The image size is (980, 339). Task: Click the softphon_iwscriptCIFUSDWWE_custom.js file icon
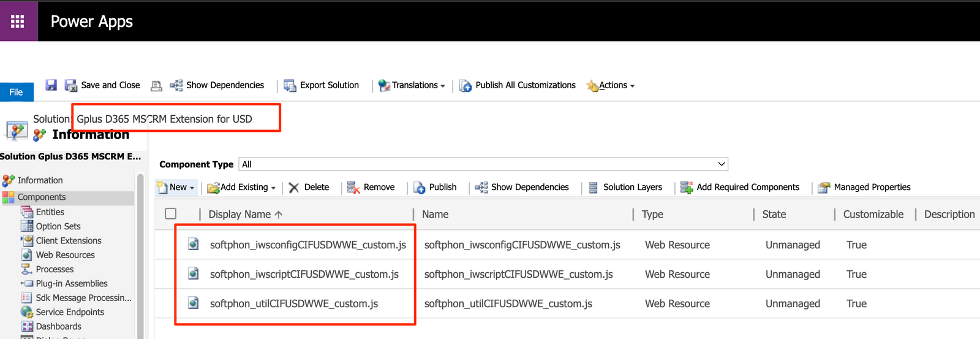click(194, 273)
